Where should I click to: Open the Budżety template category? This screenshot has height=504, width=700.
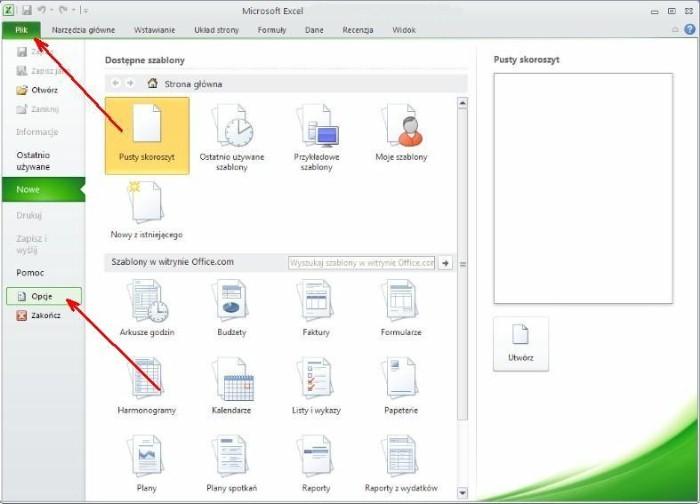click(232, 308)
